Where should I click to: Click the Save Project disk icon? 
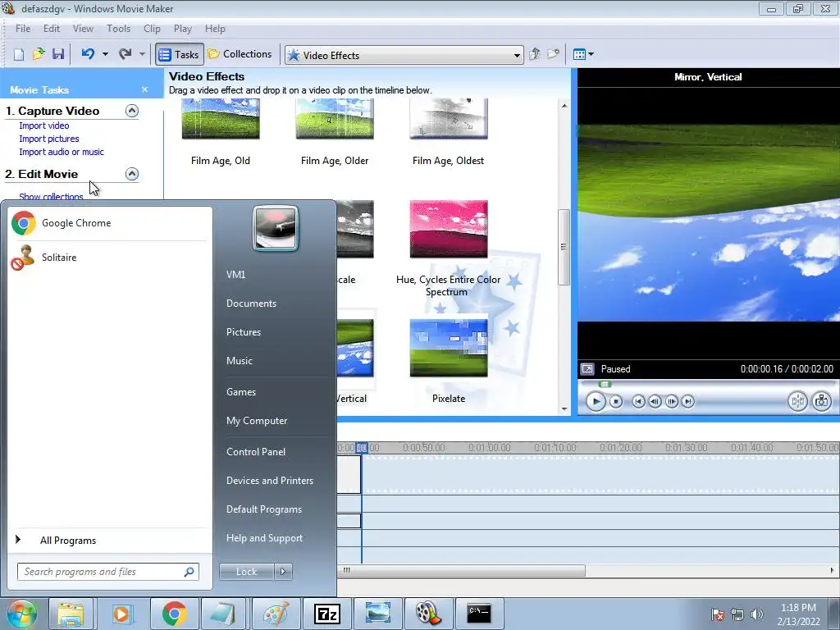pos(58,54)
